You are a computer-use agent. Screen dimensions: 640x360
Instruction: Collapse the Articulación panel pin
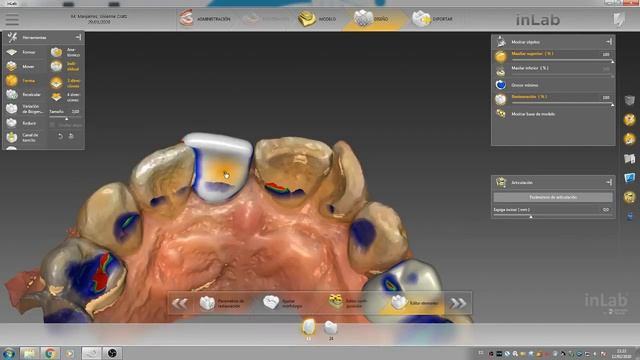pyautogui.click(x=609, y=182)
